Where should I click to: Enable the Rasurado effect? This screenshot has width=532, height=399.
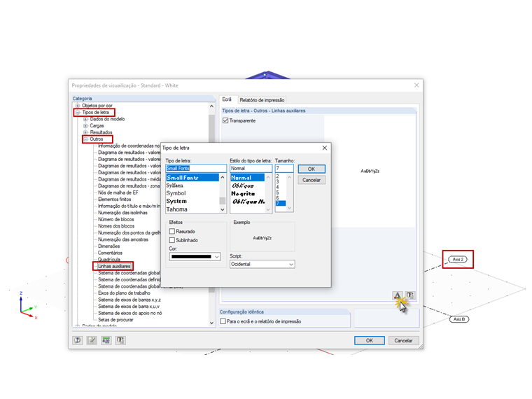tap(172, 232)
